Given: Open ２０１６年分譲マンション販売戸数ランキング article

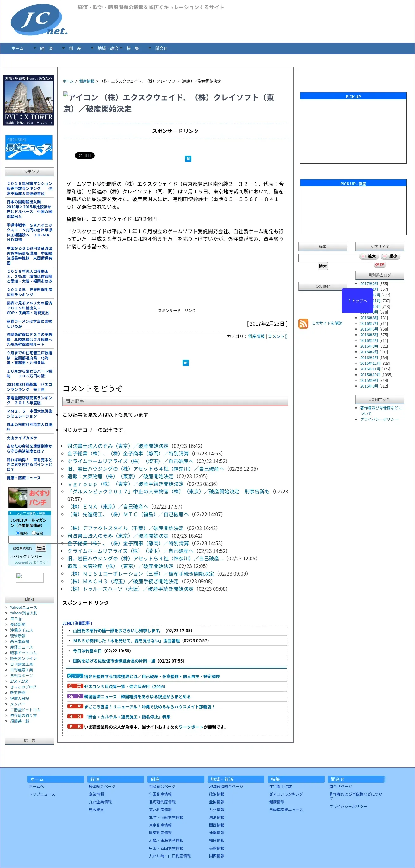Looking at the screenshot, I should click(29, 189).
